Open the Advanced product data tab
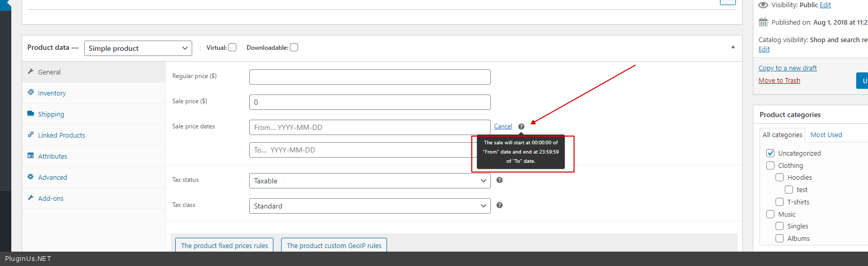Image resolution: width=868 pixels, height=266 pixels. [94, 177]
